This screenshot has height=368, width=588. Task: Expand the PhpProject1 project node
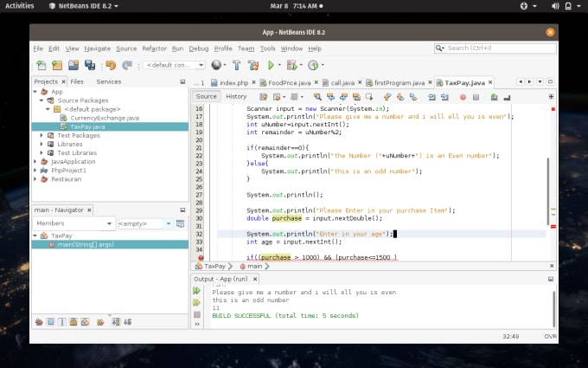pos(35,171)
